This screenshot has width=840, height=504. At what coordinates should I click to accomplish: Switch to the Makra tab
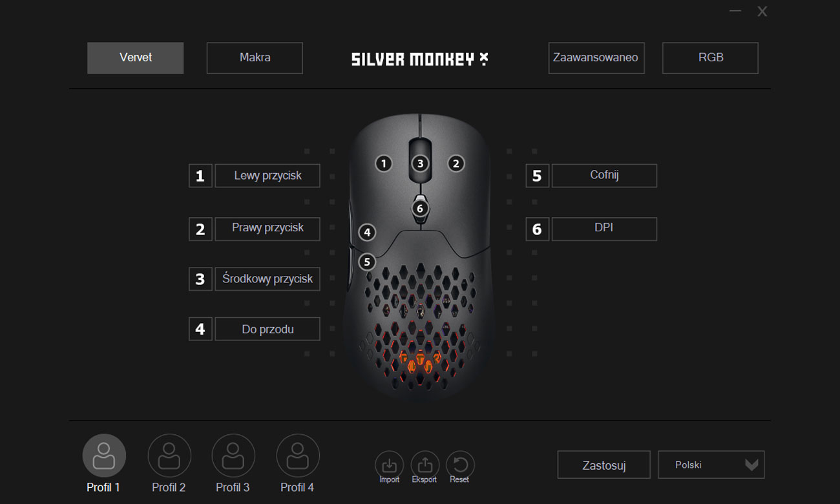point(255,58)
